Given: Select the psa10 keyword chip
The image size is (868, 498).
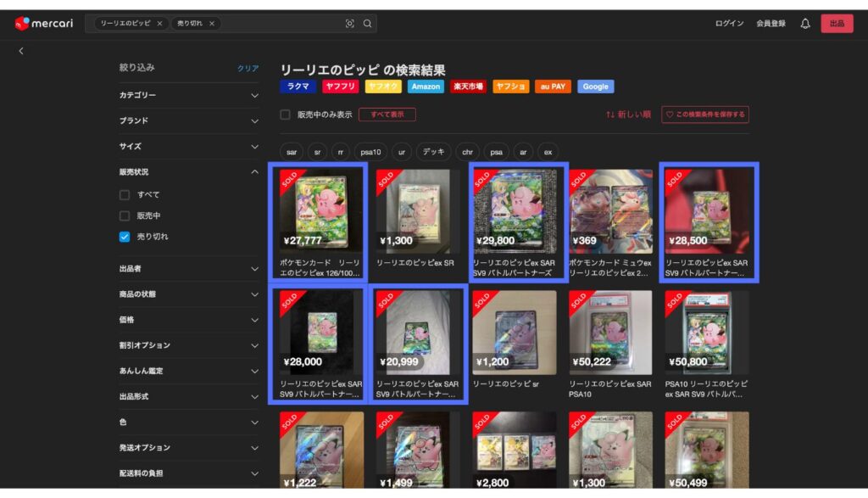Looking at the screenshot, I should 370,152.
